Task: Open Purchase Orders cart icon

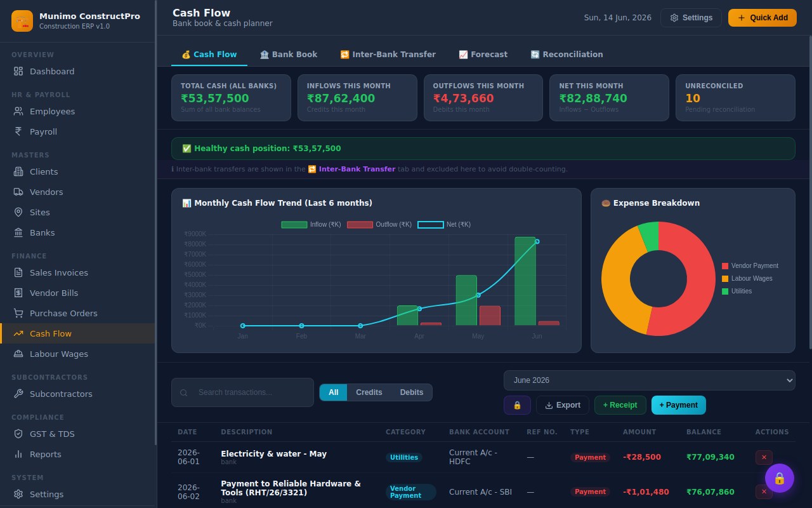Action: coord(18,313)
